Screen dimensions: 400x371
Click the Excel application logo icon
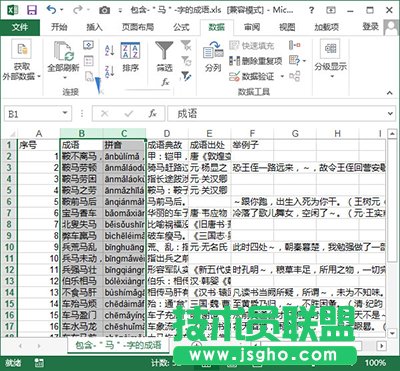[x=13, y=10]
